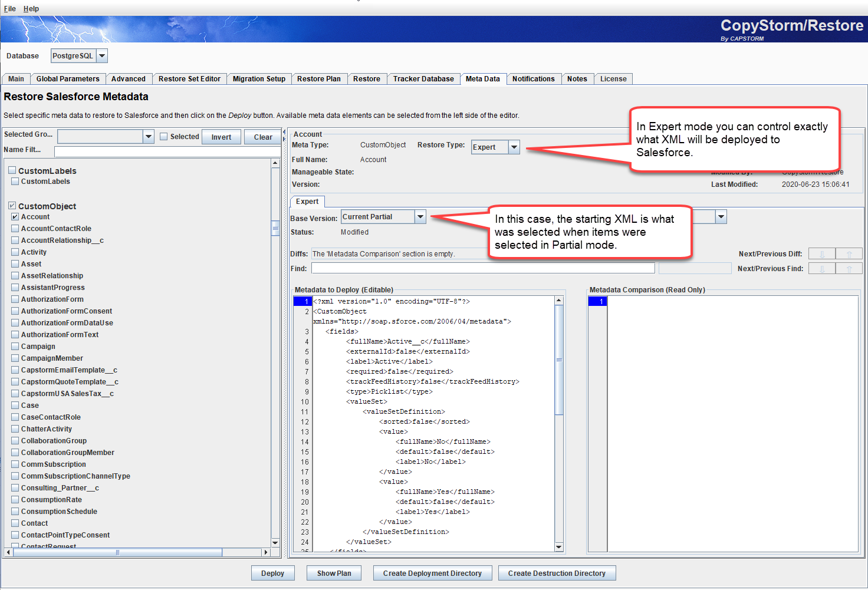Screen dimensions: 868x590
Task: Click the Next Diff down arrow button
Action: [x=821, y=254]
